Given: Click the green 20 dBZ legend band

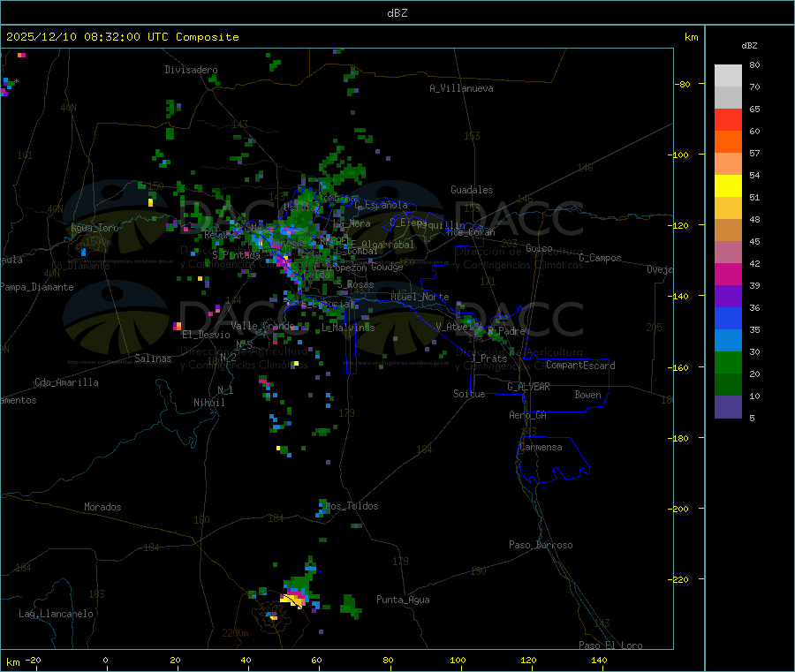Looking at the screenshot, I should 728,362.
